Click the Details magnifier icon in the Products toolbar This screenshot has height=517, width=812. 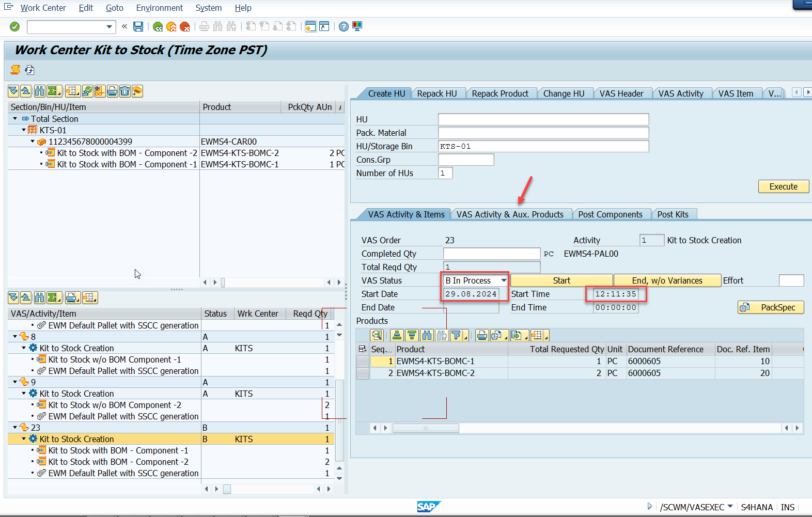click(377, 335)
